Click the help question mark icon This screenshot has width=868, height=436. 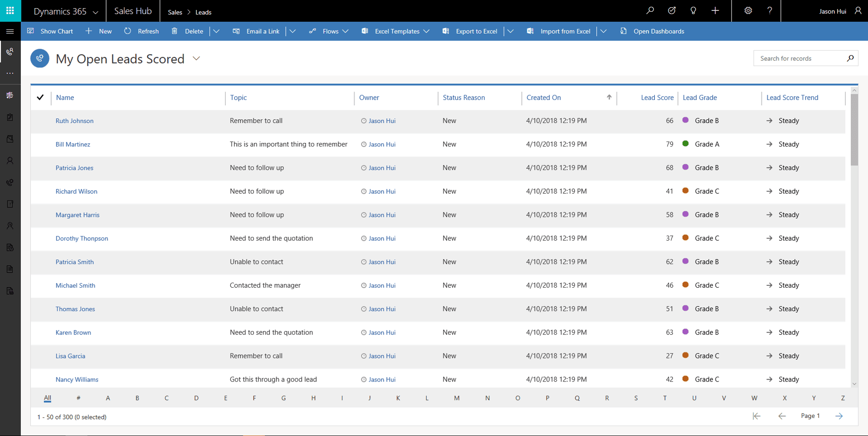[x=770, y=10]
